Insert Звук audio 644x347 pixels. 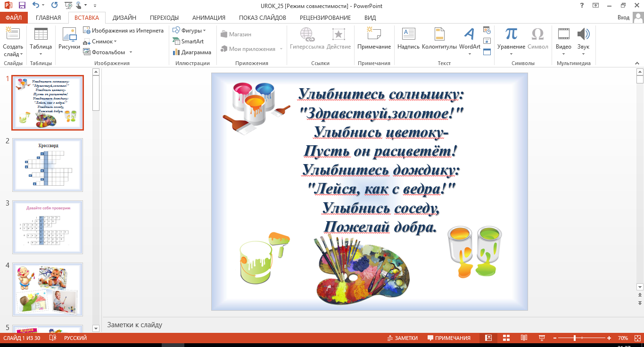point(583,34)
